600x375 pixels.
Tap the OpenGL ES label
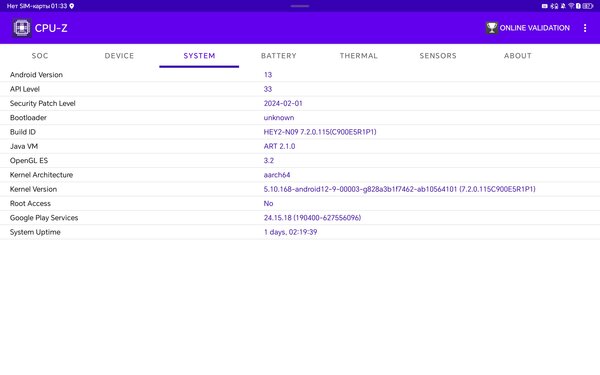pyautogui.click(x=29, y=161)
